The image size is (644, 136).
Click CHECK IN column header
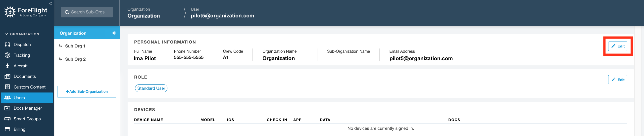pos(277,120)
